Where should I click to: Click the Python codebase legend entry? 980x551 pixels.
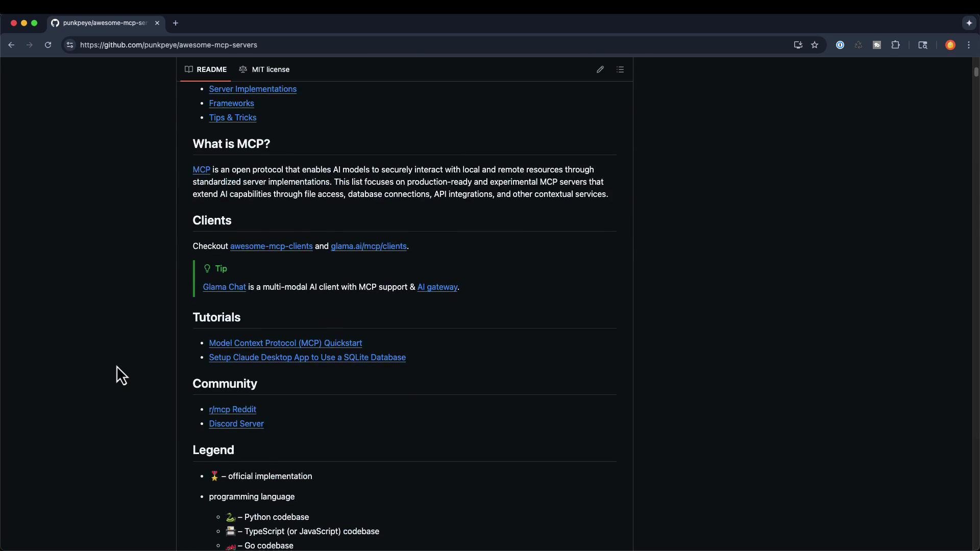[x=267, y=517]
